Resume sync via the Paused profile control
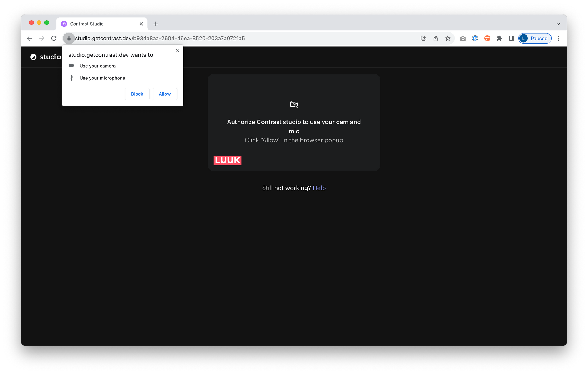Image resolution: width=588 pixels, height=374 pixels. (x=534, y=38)
